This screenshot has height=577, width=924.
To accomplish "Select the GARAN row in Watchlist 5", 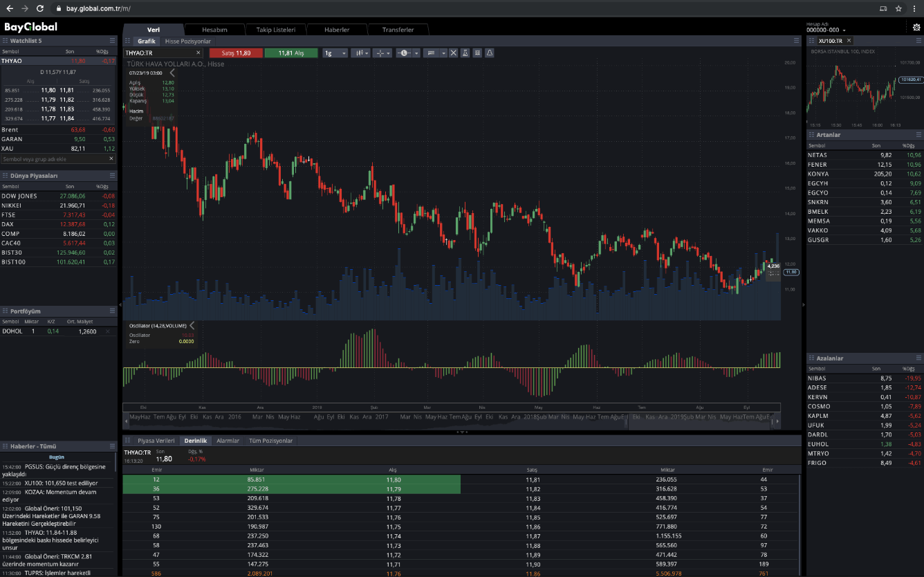I will (x=58, y=139).
